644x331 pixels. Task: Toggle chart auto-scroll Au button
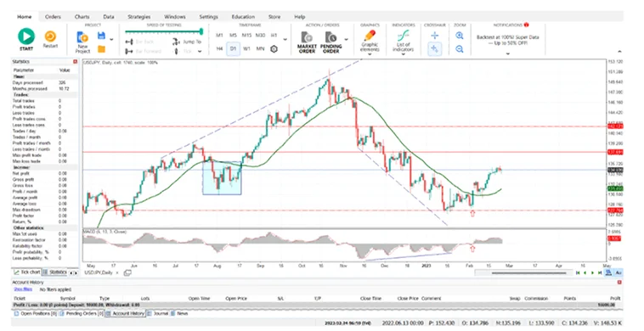coord(619,272)
